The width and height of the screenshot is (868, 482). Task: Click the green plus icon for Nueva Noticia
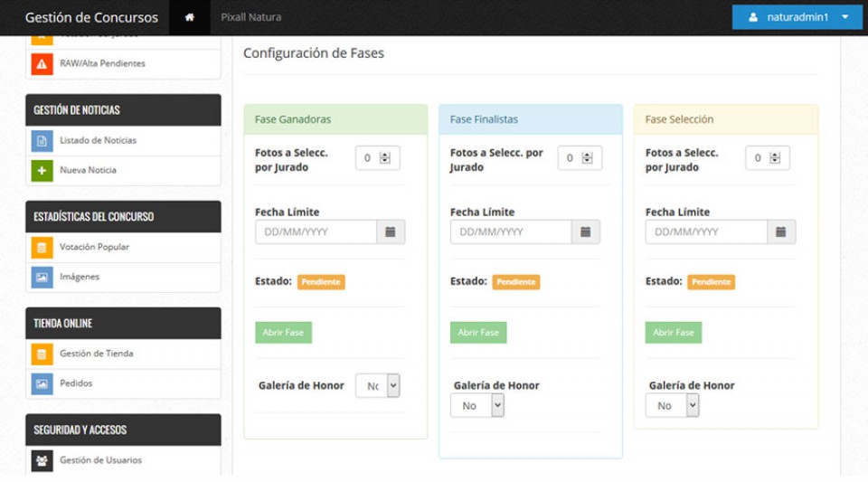(42, 170)
